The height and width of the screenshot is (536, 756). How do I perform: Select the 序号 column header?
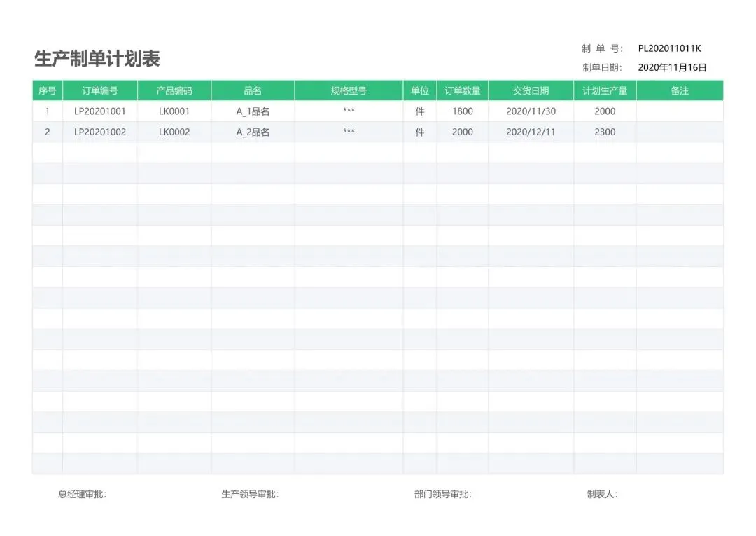coord(48,90)
